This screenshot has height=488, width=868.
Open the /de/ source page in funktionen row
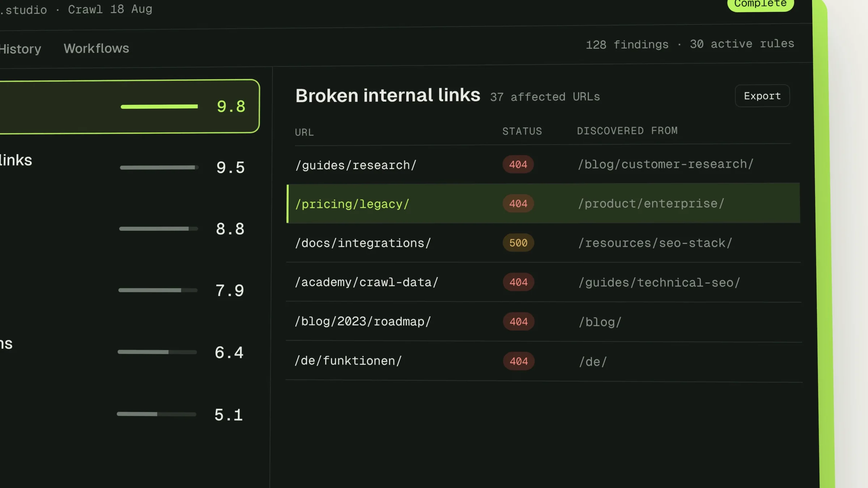tap(593, 362)
